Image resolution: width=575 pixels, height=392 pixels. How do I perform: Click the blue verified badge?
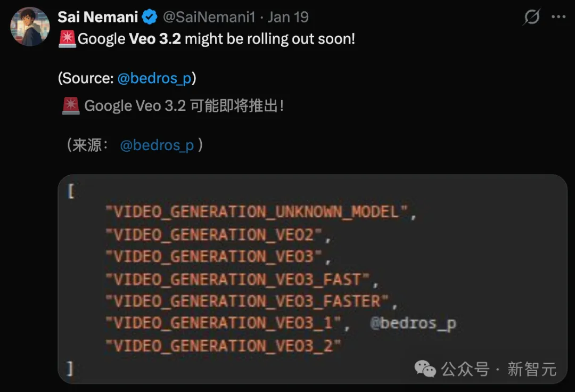click(150, 18)
